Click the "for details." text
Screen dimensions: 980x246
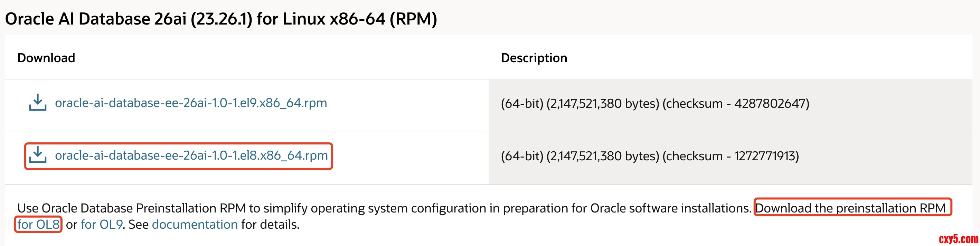point(270,224)
